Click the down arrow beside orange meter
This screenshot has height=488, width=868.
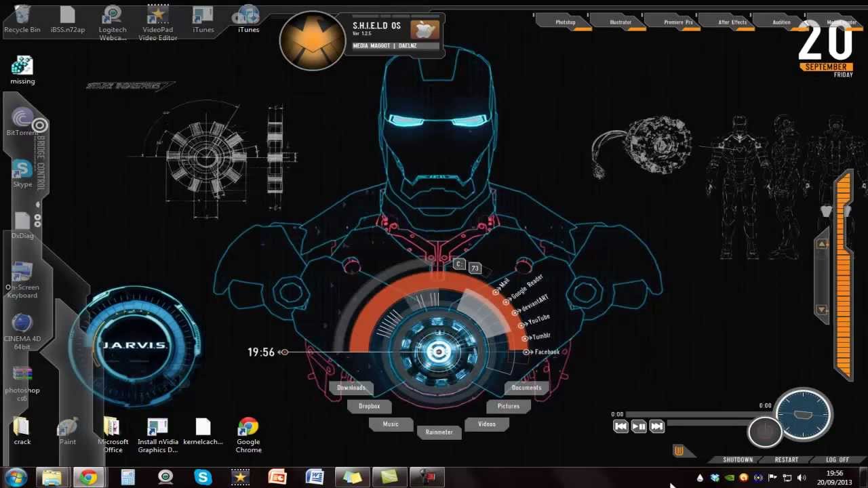coord(822,310)
